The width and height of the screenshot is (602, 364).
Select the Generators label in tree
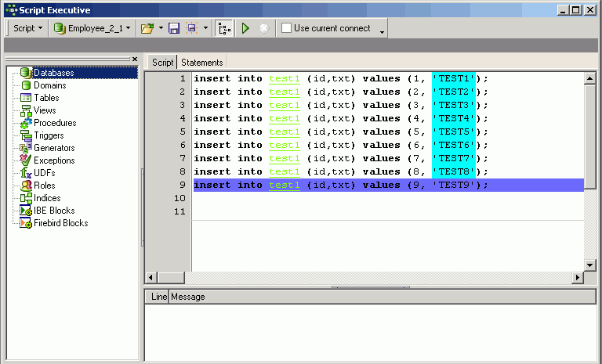[x=54, y=148]
